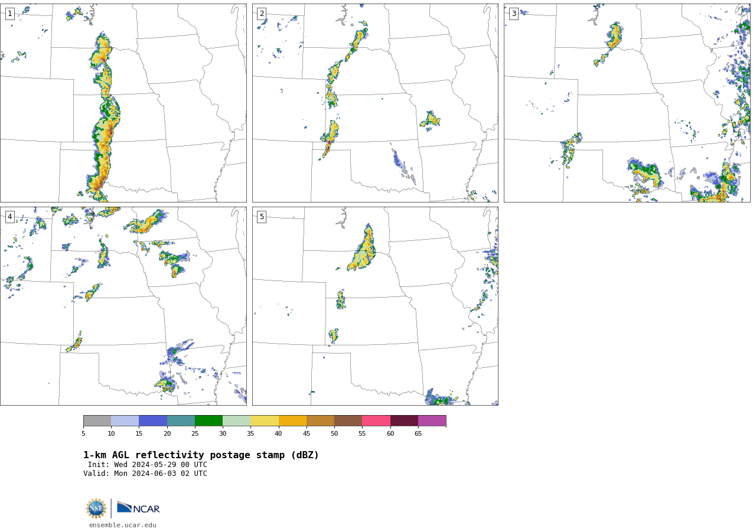The image size is (756, 532).
Task: Click the purple 65+ dBZ swatch
Action: coord(432,421)
